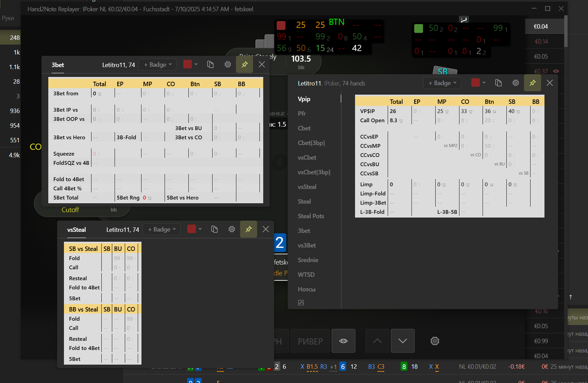Select the Vpip tab
Image resolution: width=588 pixels, height=383 pixels.
[x=304, y=99]
